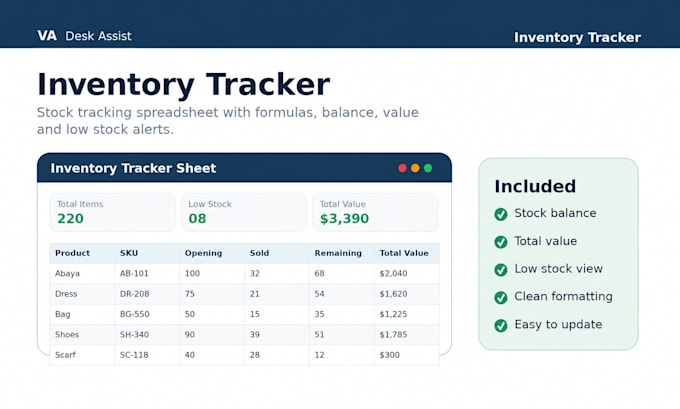
Task: Click the check icon beside Clean formatting
Action: tap(501, 297)
